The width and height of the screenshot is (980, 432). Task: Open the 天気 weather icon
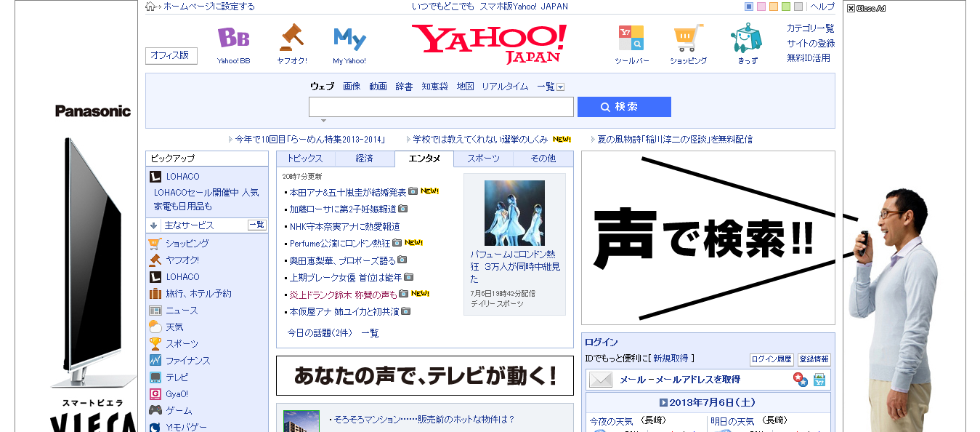[x=155, y=327]
